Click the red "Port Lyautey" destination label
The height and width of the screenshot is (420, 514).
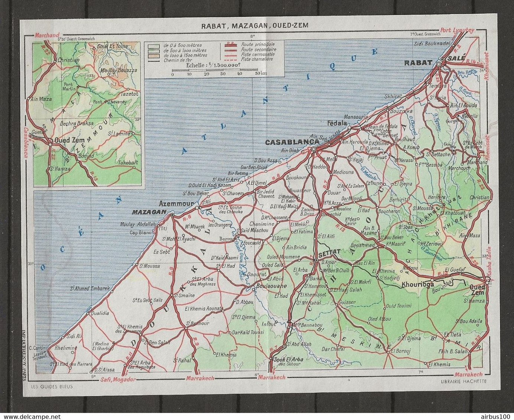pyautogui.click(x=457, y=31)
